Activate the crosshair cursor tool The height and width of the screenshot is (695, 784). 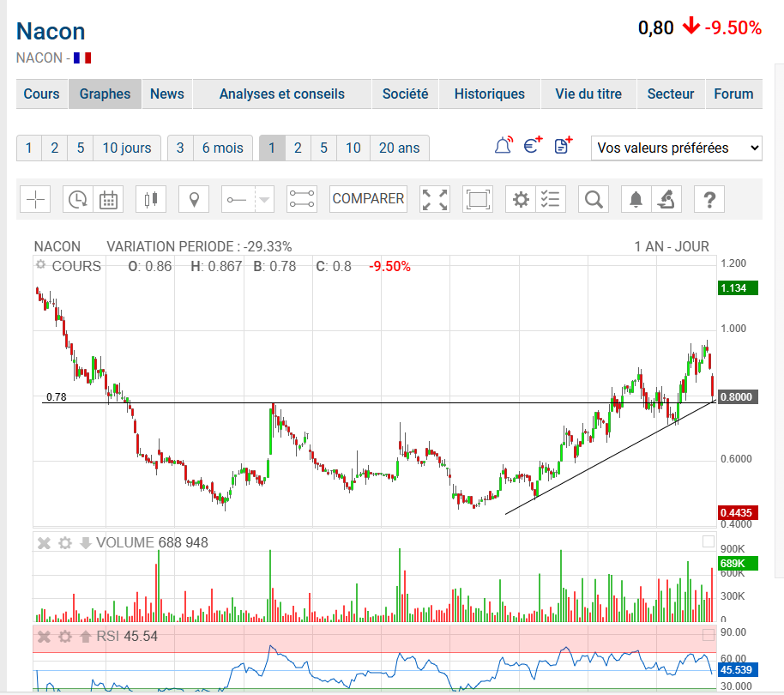coord(35,199)
